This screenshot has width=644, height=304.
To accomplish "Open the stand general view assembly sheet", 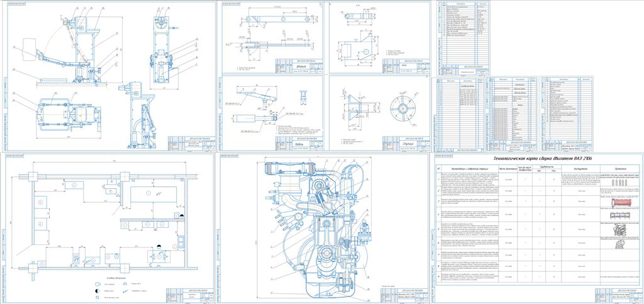I will point(109,76).
